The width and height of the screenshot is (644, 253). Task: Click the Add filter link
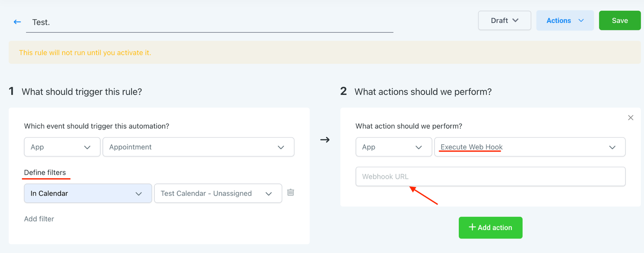(39, 219)
